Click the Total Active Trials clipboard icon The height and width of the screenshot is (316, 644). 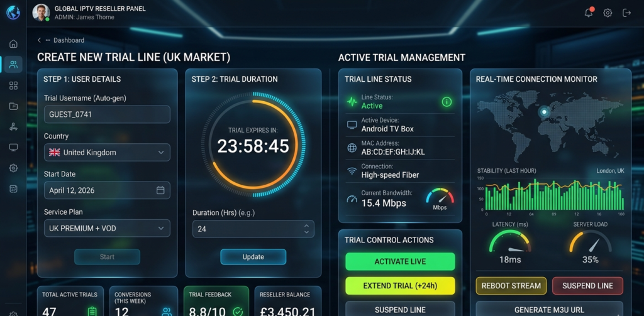(92, 312)
